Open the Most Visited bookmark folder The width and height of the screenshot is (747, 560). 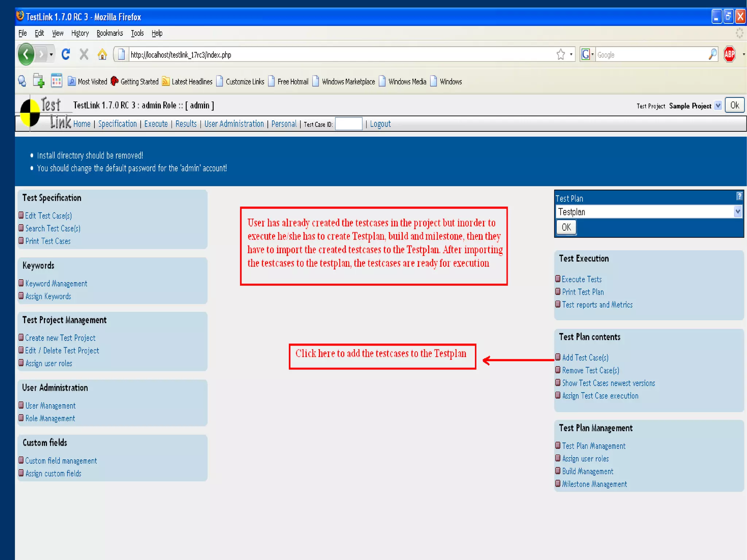click(x=88, y=81)
